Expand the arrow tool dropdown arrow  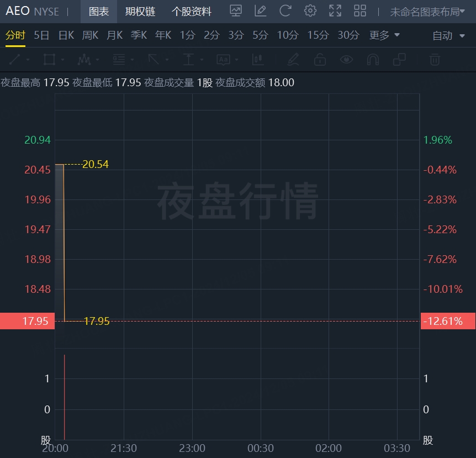click(167, 60)
